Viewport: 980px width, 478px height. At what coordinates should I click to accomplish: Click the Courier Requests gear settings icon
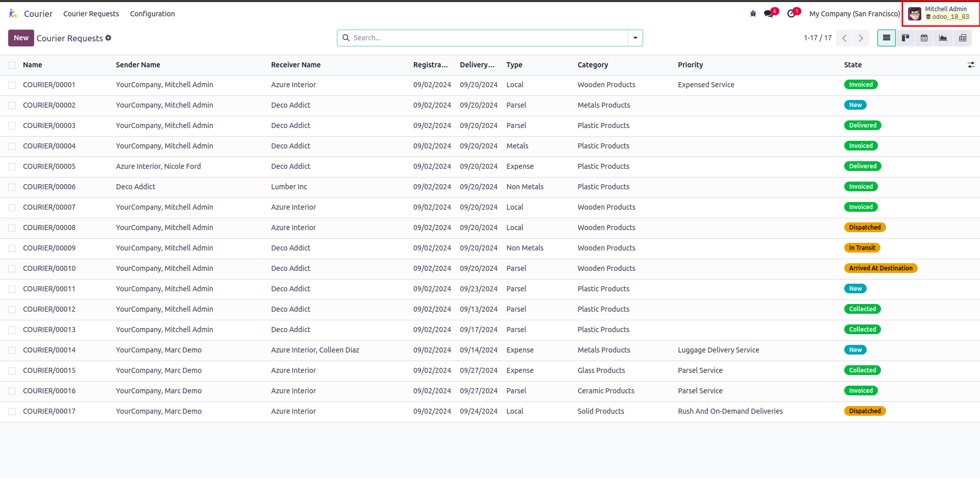(108, 38)
